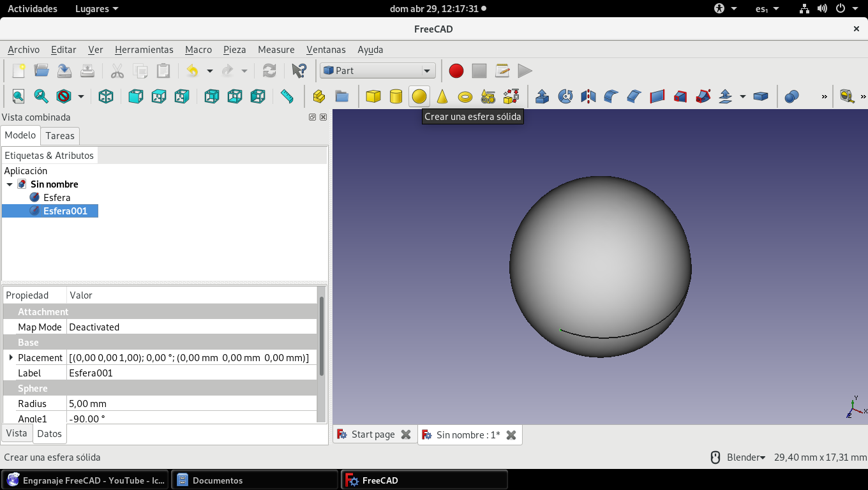Select Esfera001 in the model tree
Screen dimensions: 868x490
pyautogui.click(x=65, y=211)
